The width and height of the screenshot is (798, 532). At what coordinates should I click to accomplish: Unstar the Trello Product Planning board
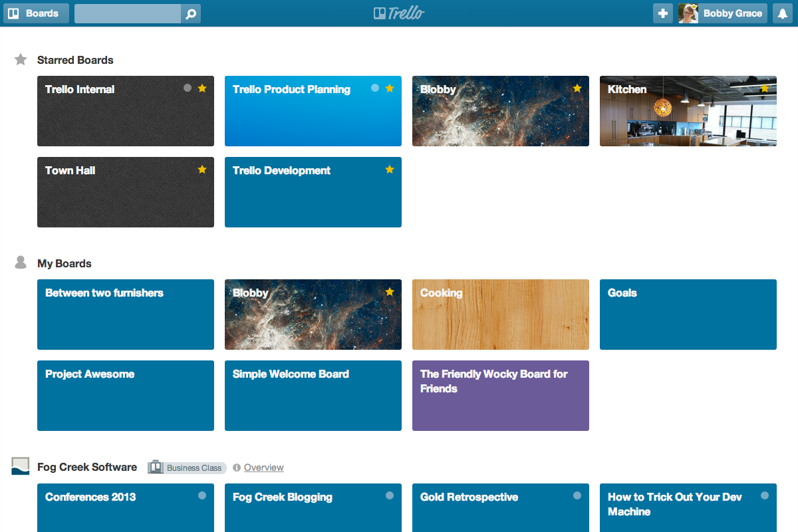(390, 88)
